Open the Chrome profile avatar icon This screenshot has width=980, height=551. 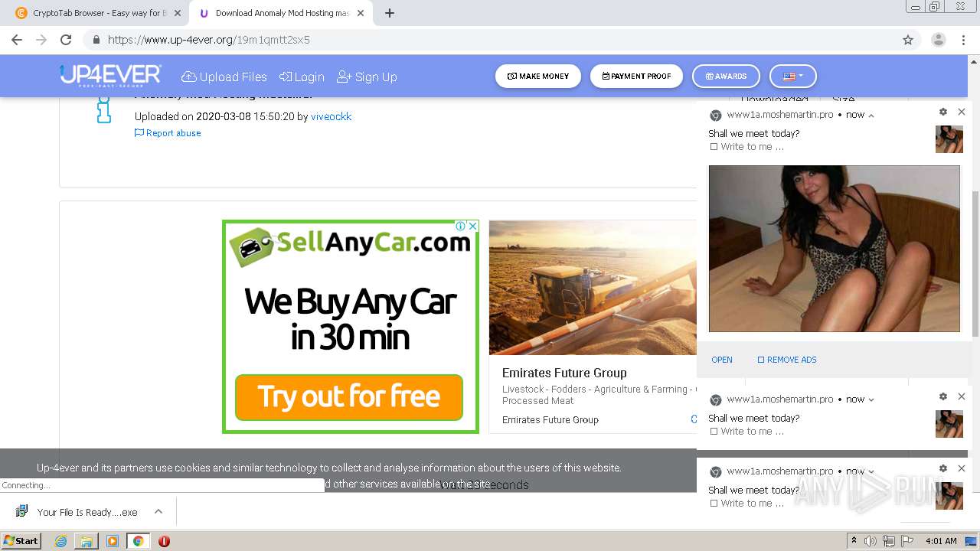(939, 40)
